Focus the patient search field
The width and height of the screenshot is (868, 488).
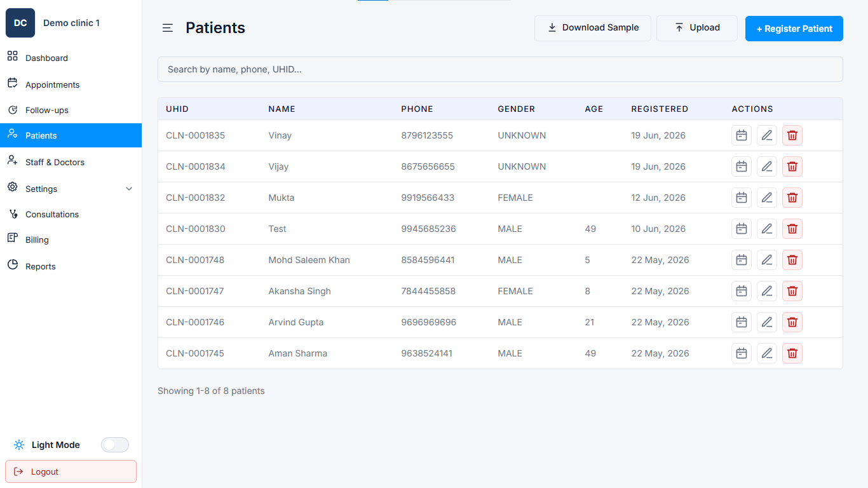(500, 69)
